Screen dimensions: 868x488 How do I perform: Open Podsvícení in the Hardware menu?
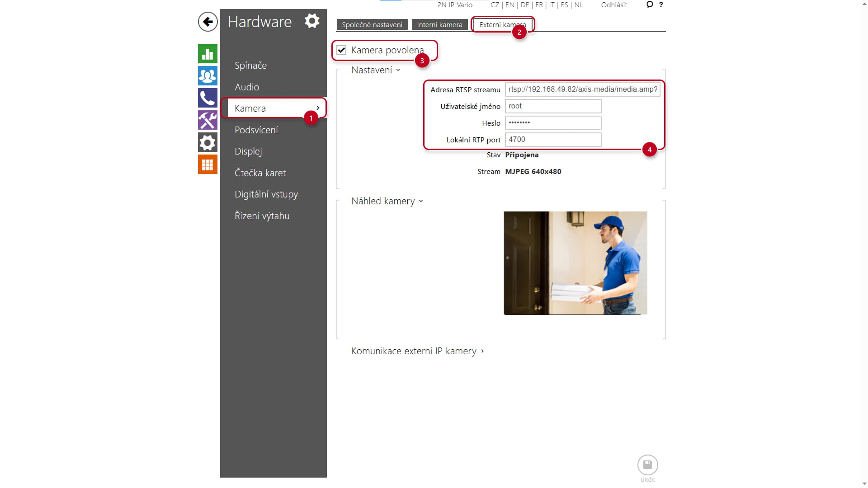[256, 130]
